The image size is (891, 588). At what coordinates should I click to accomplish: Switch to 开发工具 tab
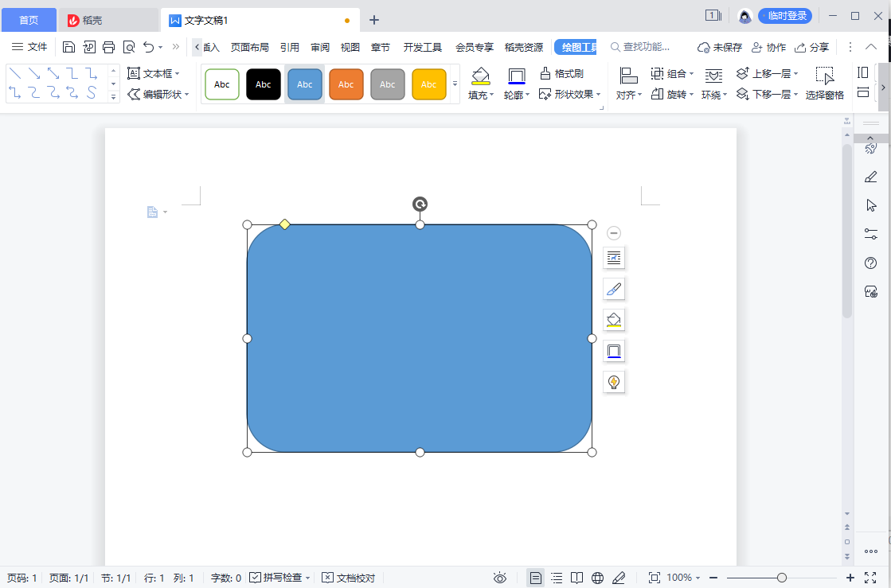coord(422,47)
